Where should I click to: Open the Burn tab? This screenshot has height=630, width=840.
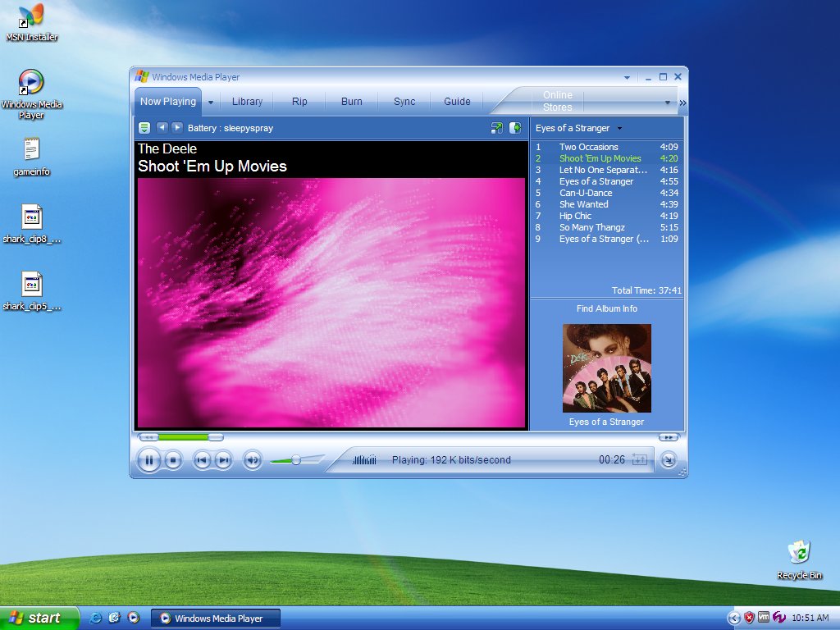pos(351,101)
